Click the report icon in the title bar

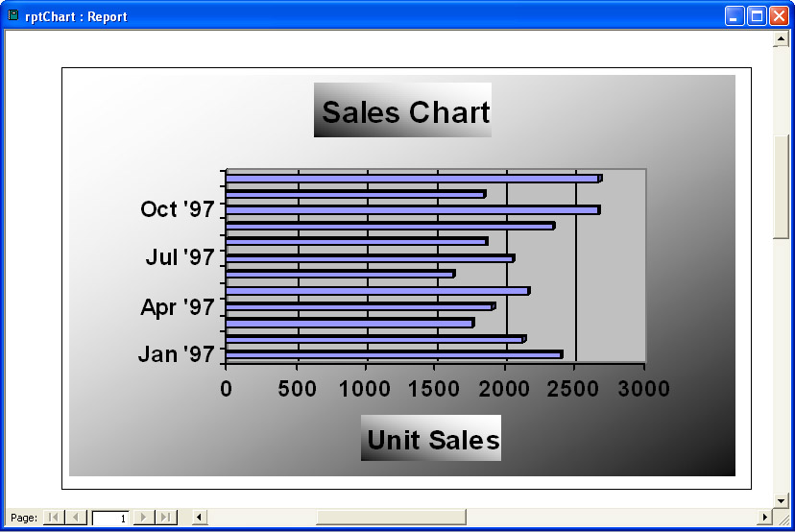click(13, 15)
